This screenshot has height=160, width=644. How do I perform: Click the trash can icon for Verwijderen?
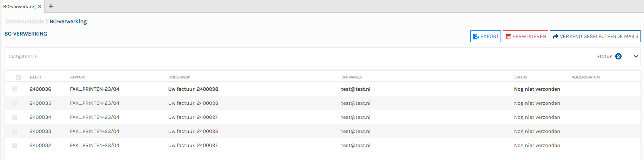coord(508,37)
